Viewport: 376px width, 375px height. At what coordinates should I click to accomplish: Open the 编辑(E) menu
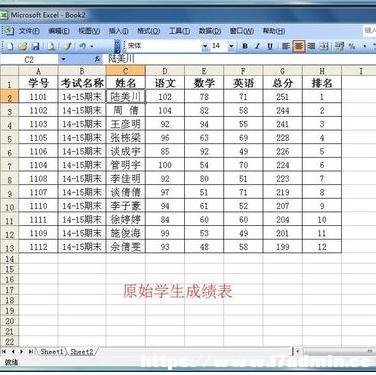(x=59, y=31)
